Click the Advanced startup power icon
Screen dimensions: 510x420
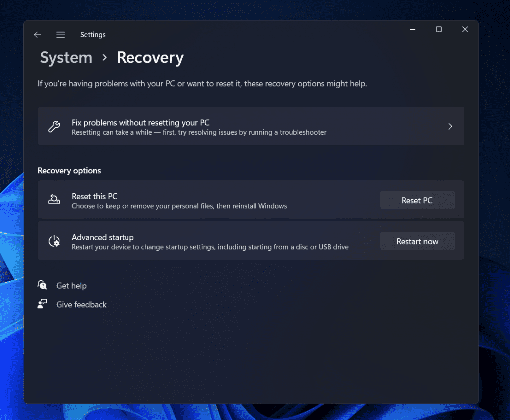[x=54, y=241]
